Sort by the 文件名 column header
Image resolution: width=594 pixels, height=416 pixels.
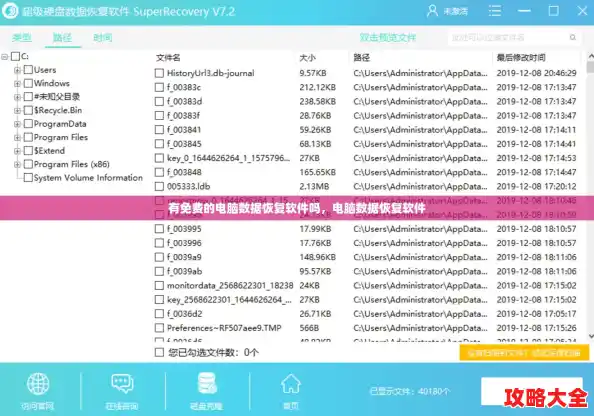click(x=168, y=58)
